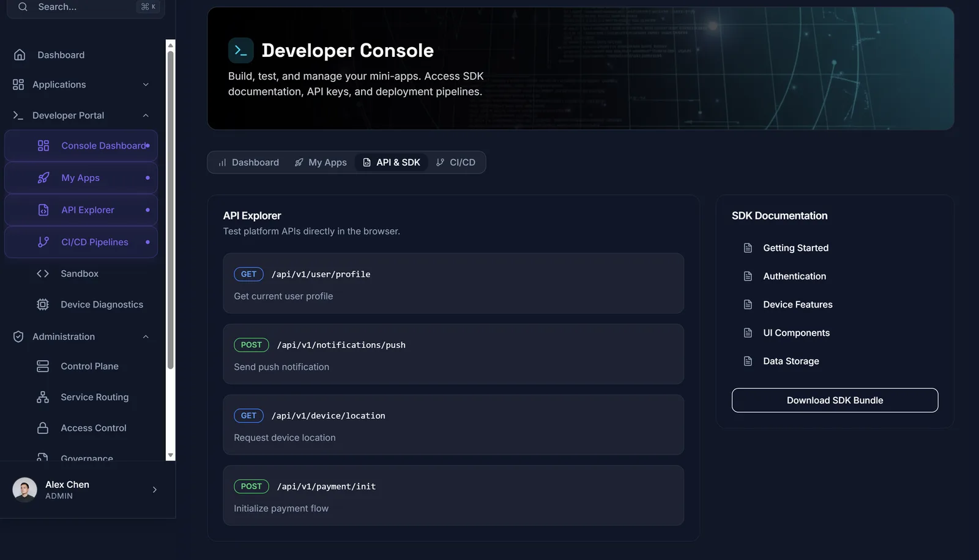Click the Access Control lock icon
The image size is (979, 560).
(43, 428)
